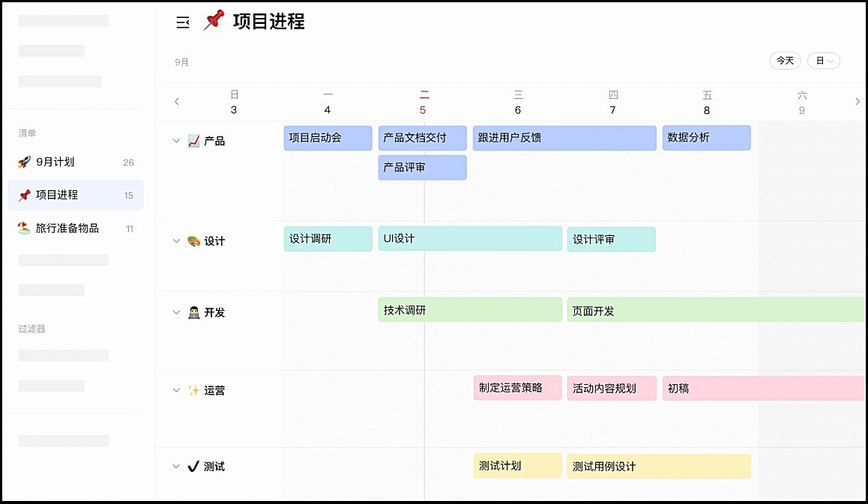Click the sparkles icon of the 运营 group
This screenshot has width=868, height=504.
[x=193, y=389]
